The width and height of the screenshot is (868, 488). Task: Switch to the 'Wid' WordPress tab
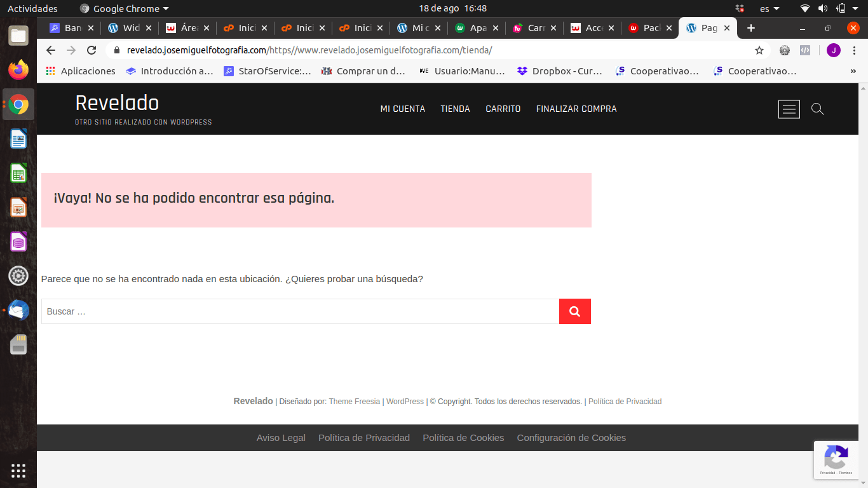click(130, 28)
